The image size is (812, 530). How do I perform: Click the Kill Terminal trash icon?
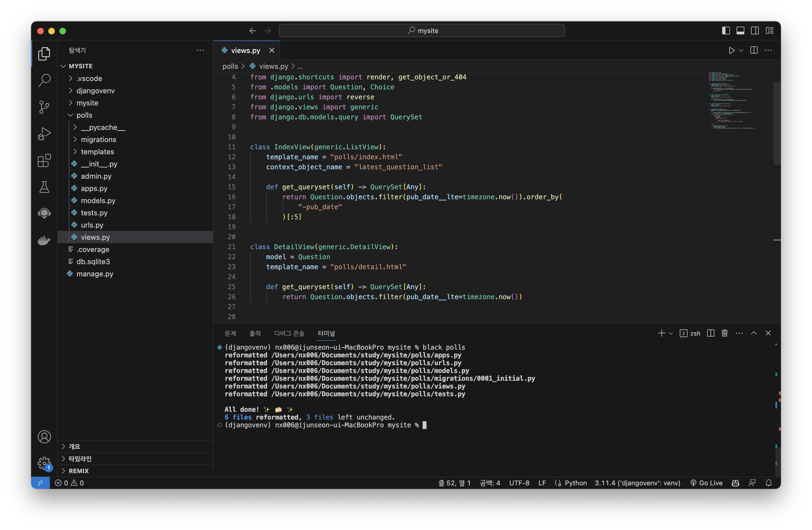[x=724, y=333]
